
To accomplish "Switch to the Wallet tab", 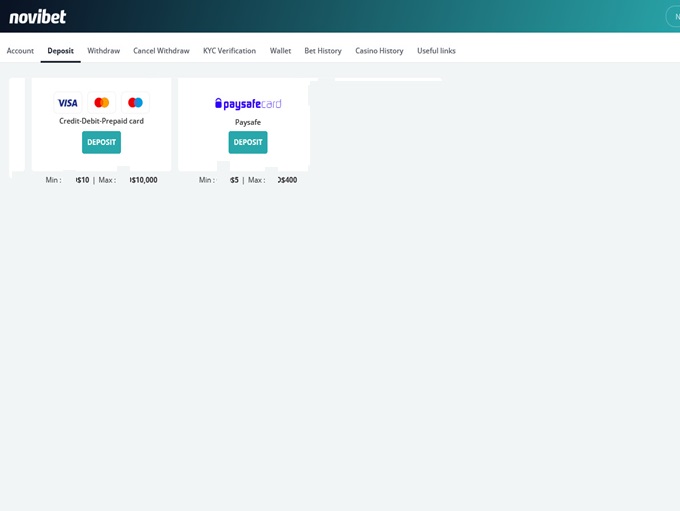I will (280, 51).
